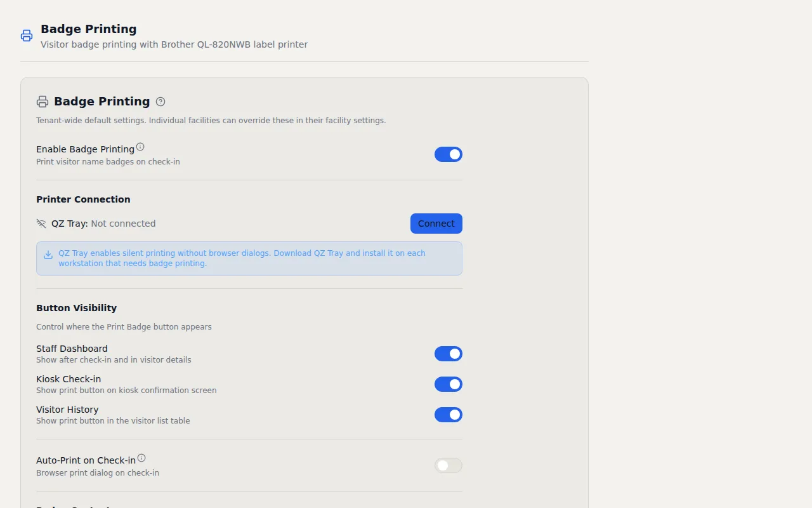Click the info icon beside Enable Badge Printing

tap(140, 145)
